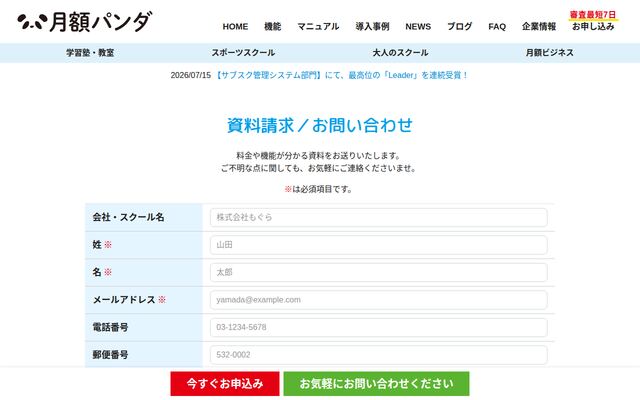The height and width of the screenshot is (400, 640).
Task: Focus the 姓 input field
Action: [x=378, y=245]
